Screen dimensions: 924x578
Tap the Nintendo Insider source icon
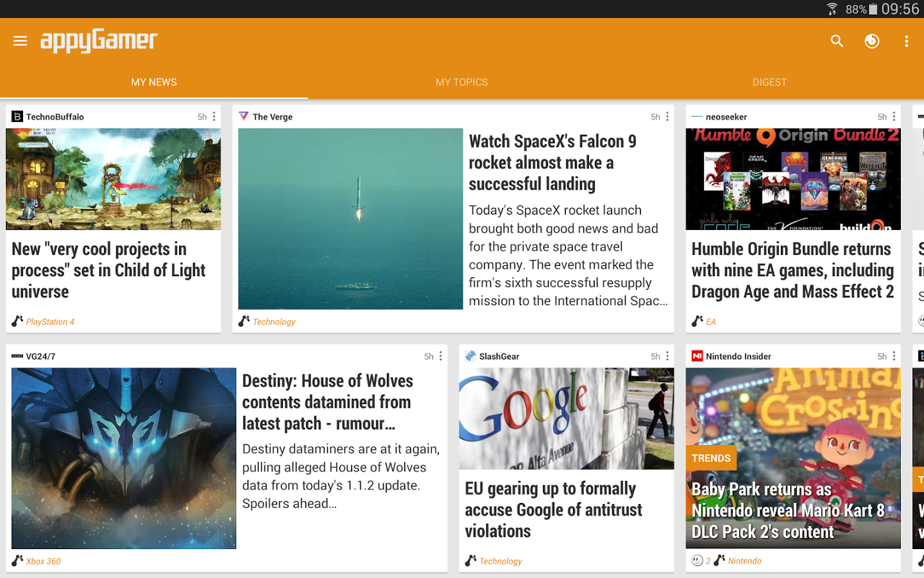click(697, 356)
